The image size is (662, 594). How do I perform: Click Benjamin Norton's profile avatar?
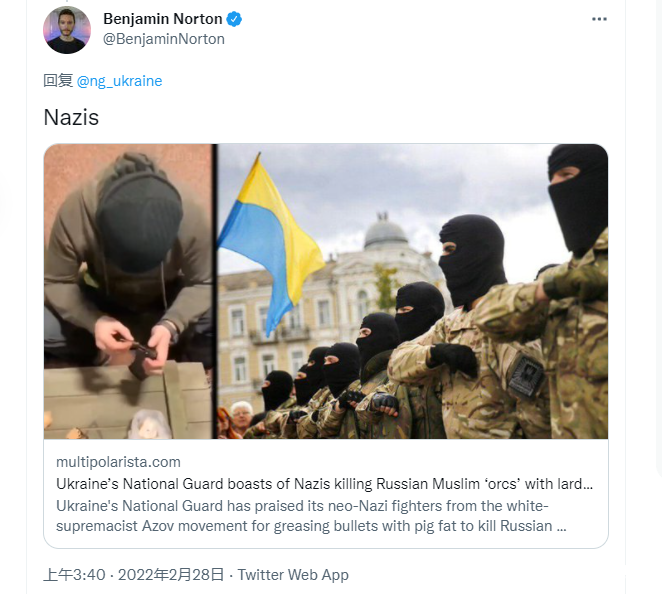[67, 30]
